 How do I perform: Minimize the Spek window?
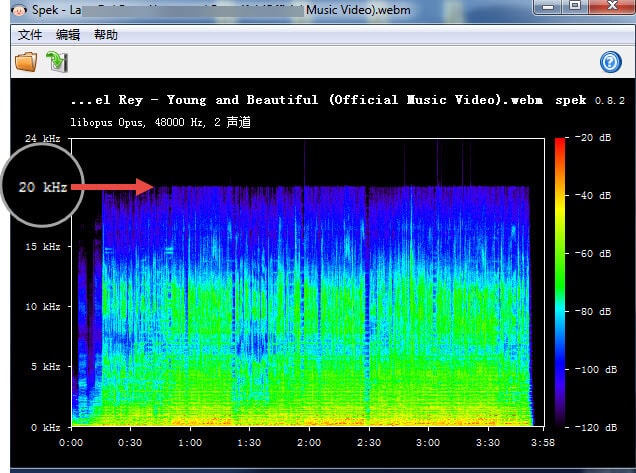[548, 7]
